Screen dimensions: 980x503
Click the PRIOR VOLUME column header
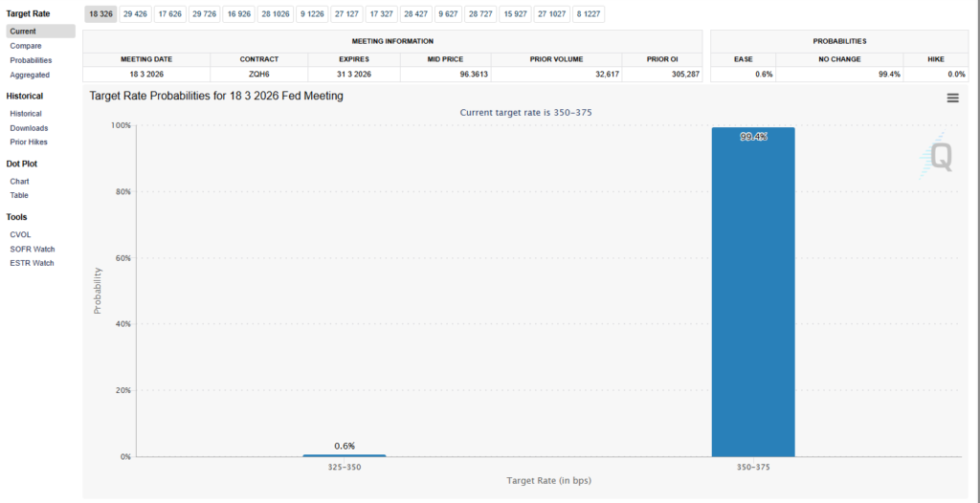[x=556, y=59]
